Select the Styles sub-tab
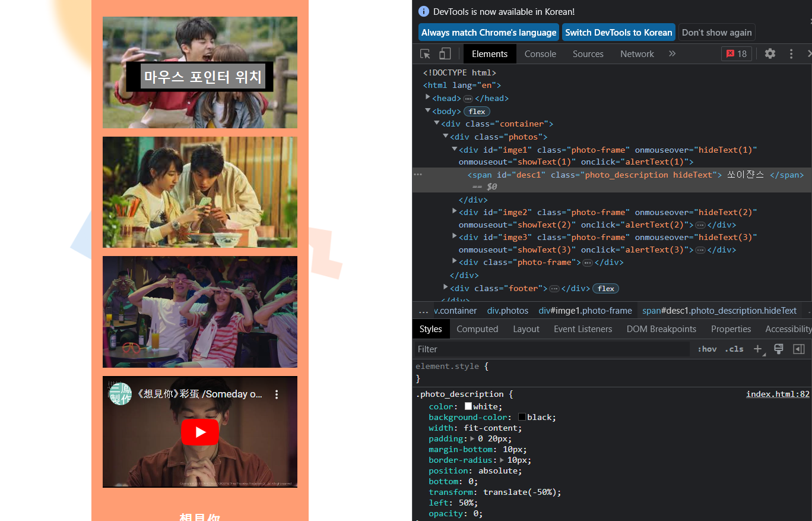Image resolution: width=812 pixels, height=521 pixels. (x=431, y=329)
